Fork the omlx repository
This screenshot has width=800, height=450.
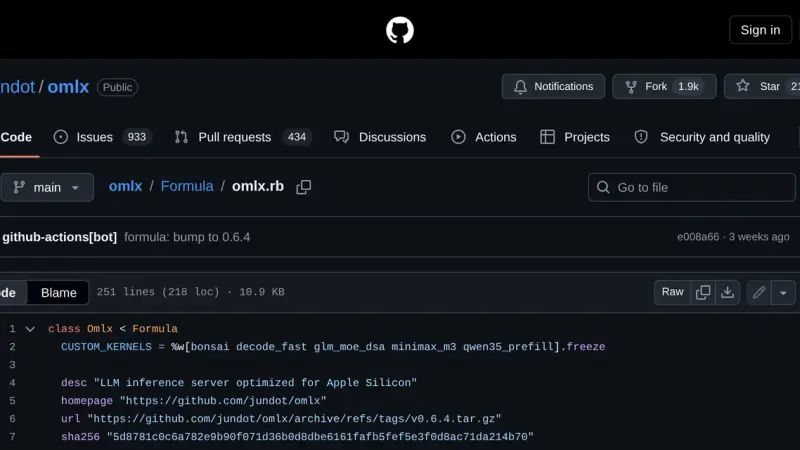click(664, 87)
